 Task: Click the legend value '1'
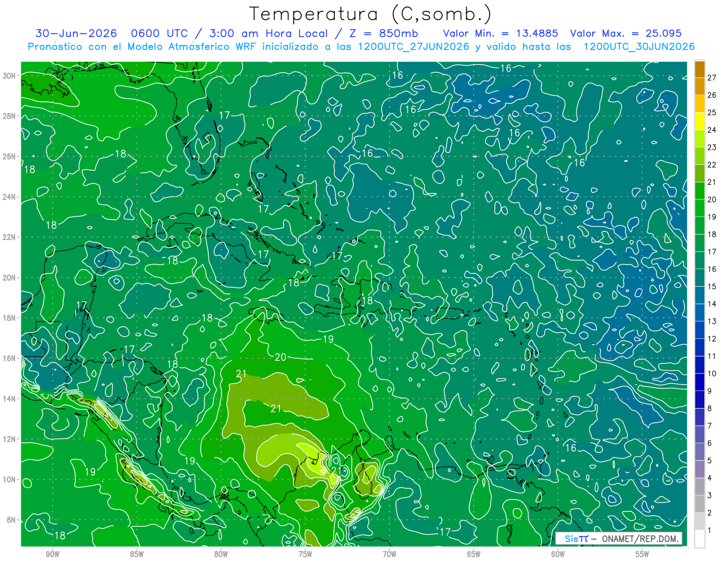(710, 530)
